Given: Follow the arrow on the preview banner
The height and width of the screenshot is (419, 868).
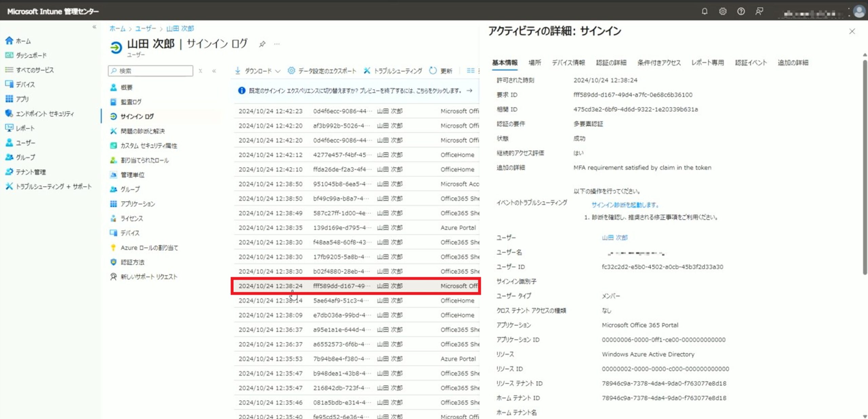Looking at the screenshot, I should coord(470,91).
